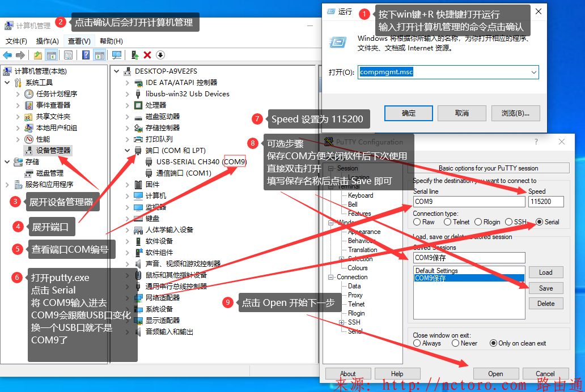Collapse the 端口 (COM 和 LPT) node
This screenshot has width=585, height=392.
[127, 150]
